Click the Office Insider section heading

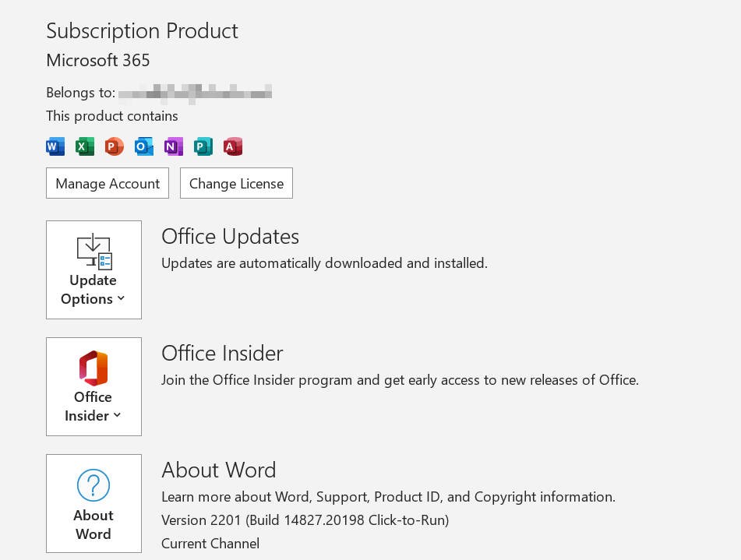point(222,354)
